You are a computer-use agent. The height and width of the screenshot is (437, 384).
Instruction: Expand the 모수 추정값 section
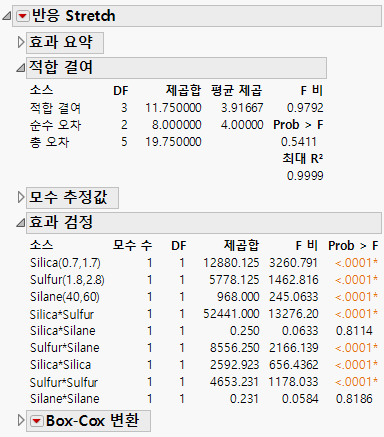(21, 197)
